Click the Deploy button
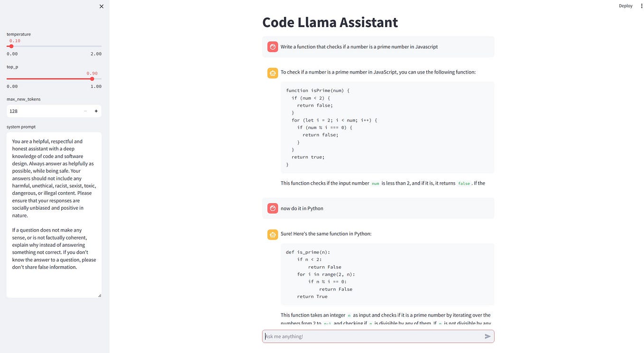Image resolution: width=644 pixels, height=353 pixels. click(626, 6)
